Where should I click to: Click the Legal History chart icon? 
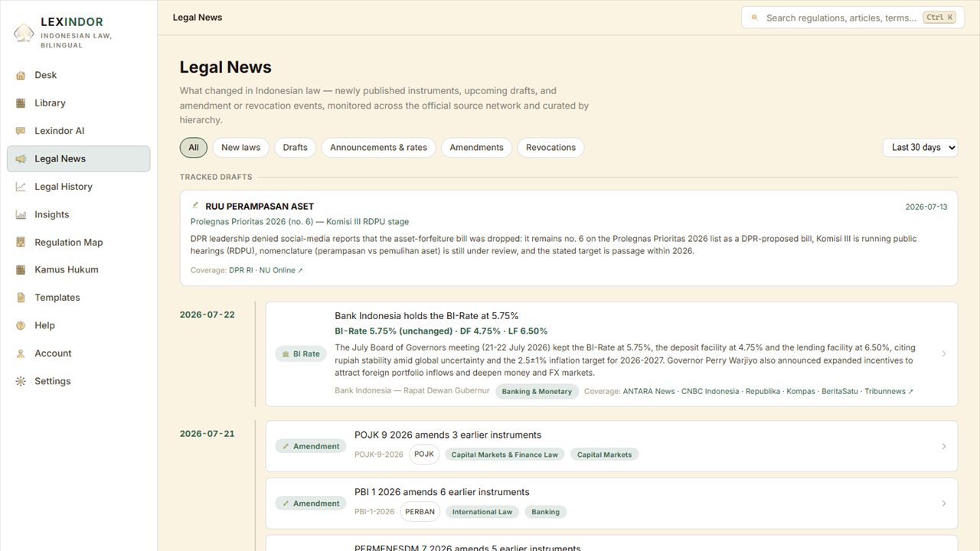21,187
